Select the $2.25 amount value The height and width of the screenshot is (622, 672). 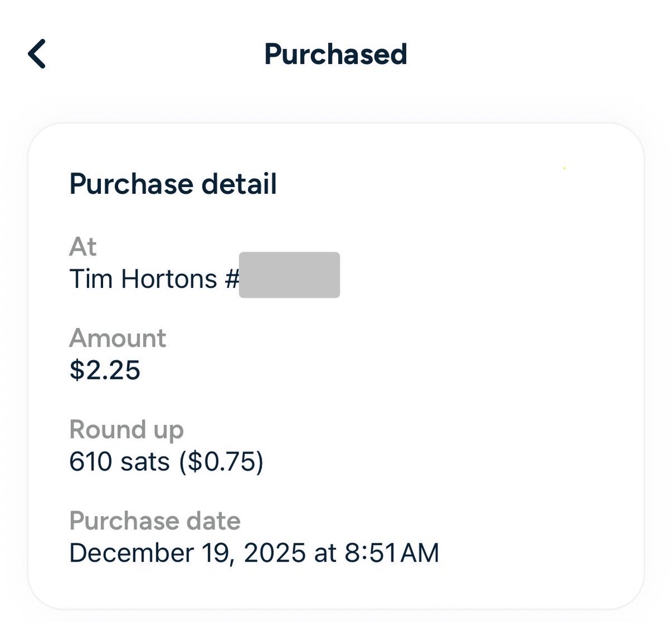tap(105, 370)
